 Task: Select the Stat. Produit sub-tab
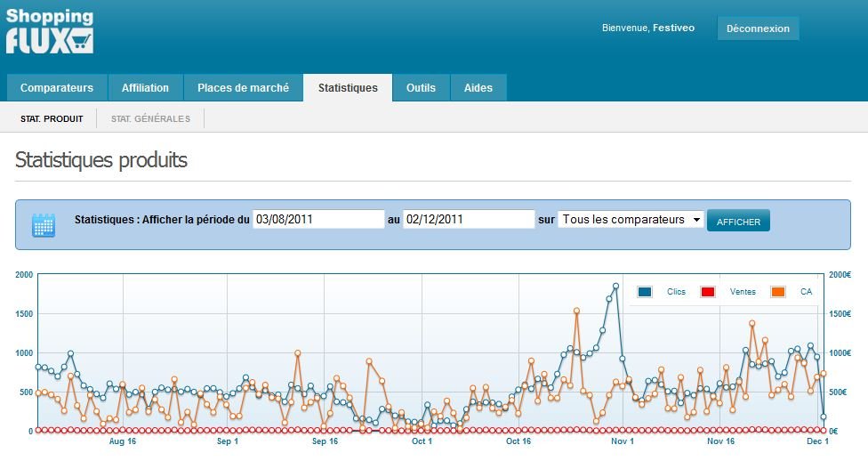pyautogui.click(x=52, y=118)
